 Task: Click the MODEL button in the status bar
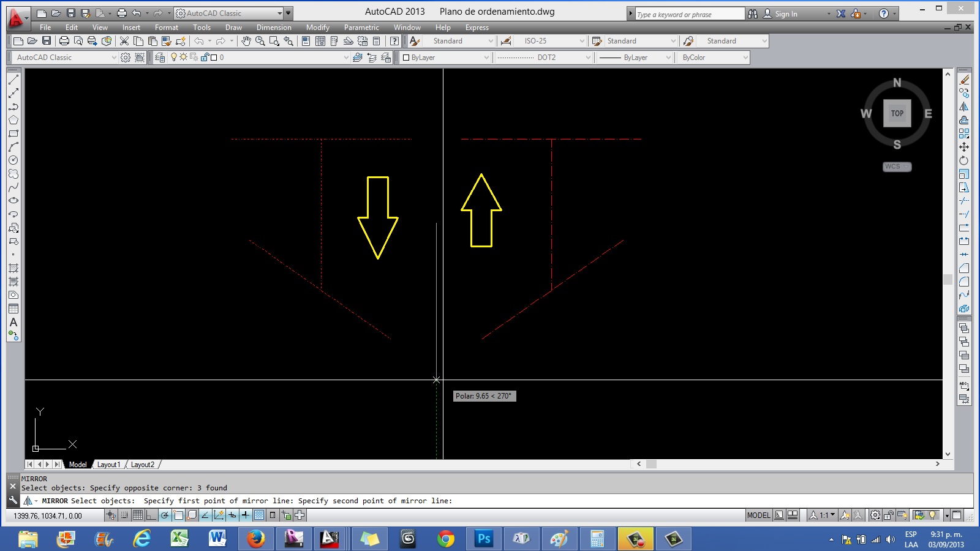(x=759, y=515)
